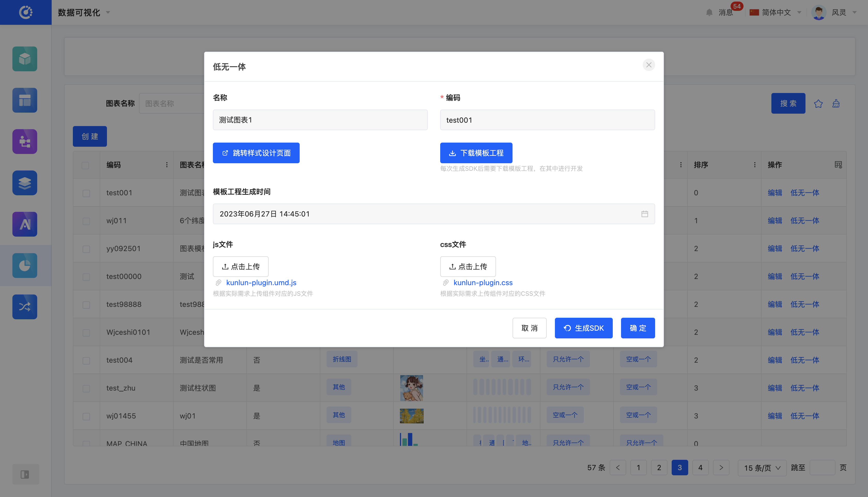Screen dimensions: 868x497
Task: Check the test001 row checkbox
Action: click(86, 193)
